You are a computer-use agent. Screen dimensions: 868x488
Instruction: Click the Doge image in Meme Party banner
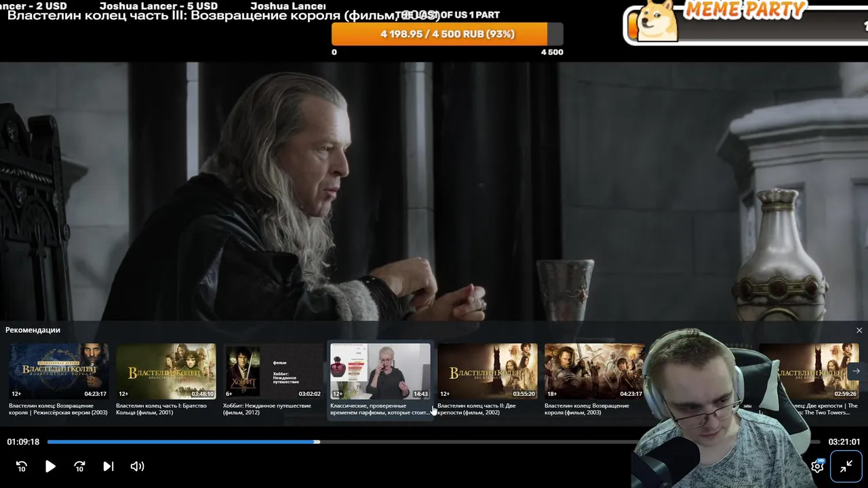click(x=656, y=20)
